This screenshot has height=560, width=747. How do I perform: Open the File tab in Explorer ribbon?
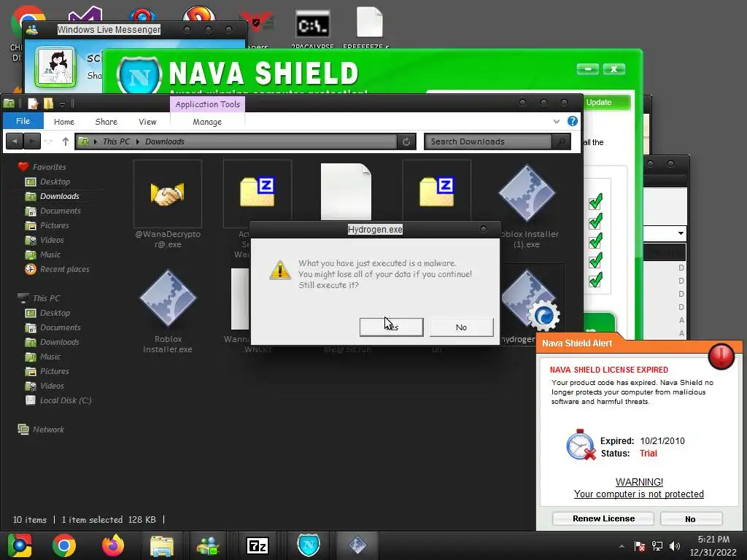click(x=23, y=121)
